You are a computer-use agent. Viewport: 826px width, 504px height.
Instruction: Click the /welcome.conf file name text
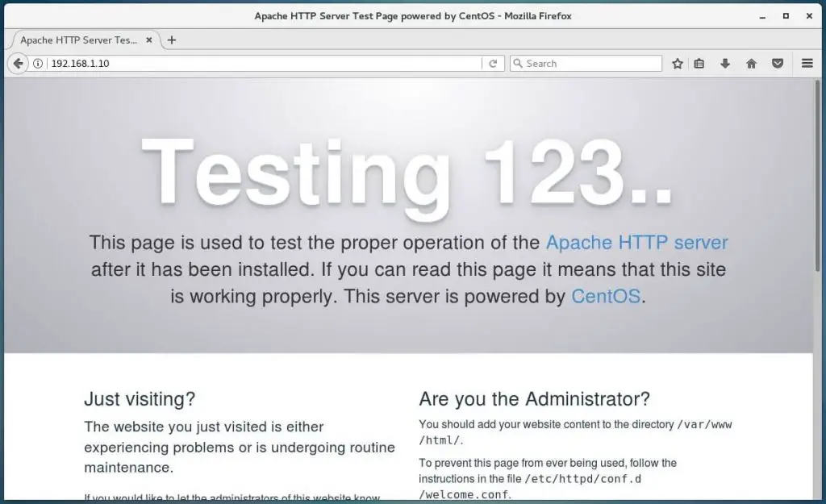[x=464, y=494]
